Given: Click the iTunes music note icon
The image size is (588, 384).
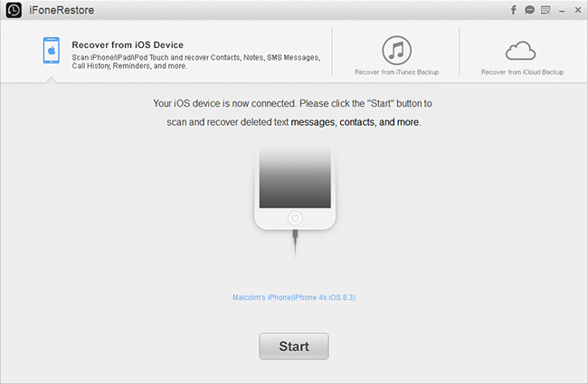Looking at the screenshot, I should (396, 50).
